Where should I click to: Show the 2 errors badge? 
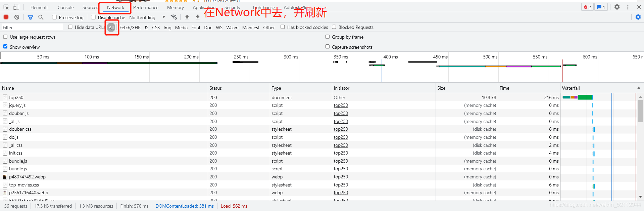pyautogui.click(x=588, y=7)
